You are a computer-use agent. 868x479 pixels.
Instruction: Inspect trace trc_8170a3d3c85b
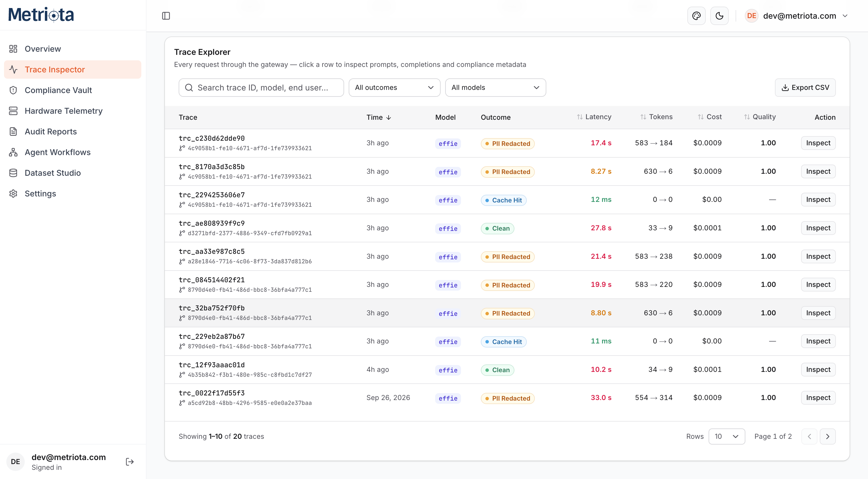pos(818,171)
